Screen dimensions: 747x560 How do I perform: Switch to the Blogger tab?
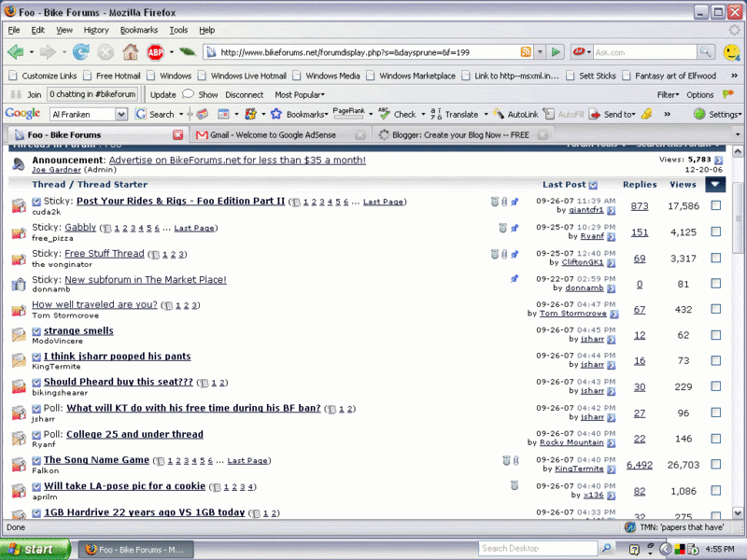pyautogui.click(x=462, y=135)
